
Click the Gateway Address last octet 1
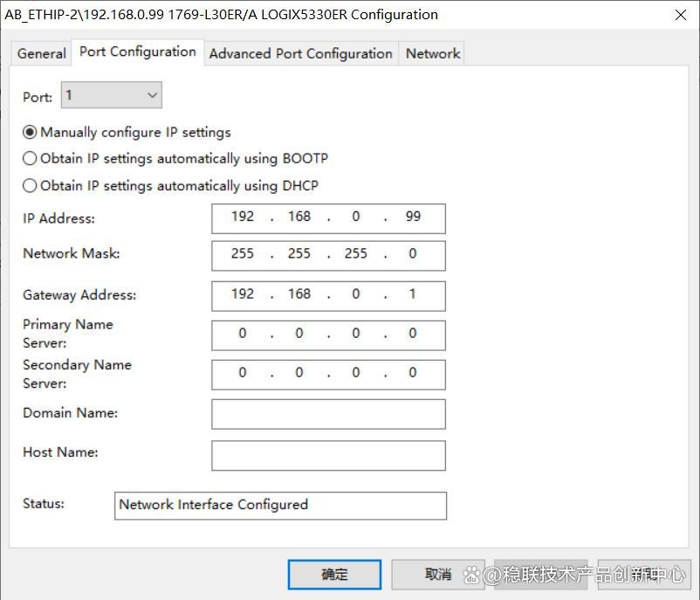413,294
